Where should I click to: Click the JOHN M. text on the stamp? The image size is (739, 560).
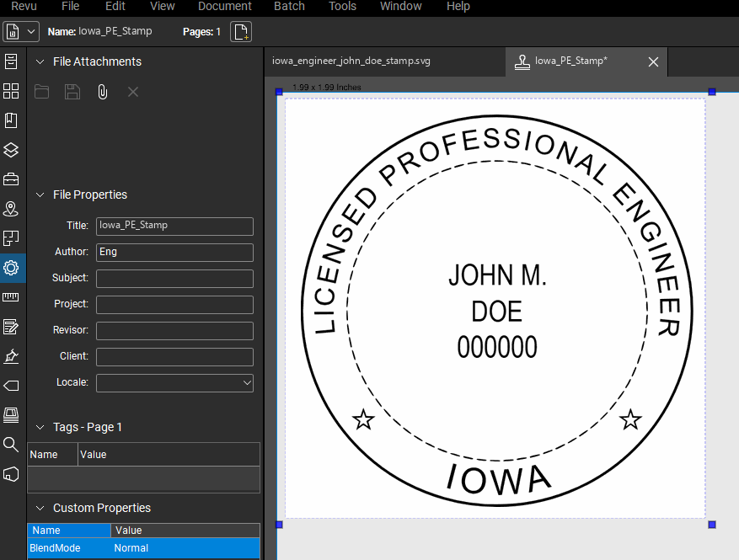[x=497, y=275]
